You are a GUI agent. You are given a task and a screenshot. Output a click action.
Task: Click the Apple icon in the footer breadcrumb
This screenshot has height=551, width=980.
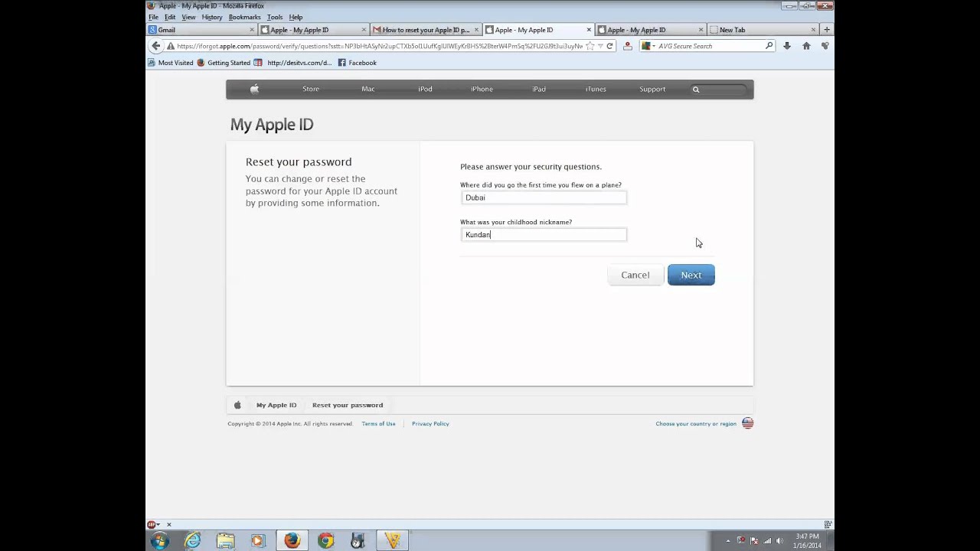coord(237,405)
